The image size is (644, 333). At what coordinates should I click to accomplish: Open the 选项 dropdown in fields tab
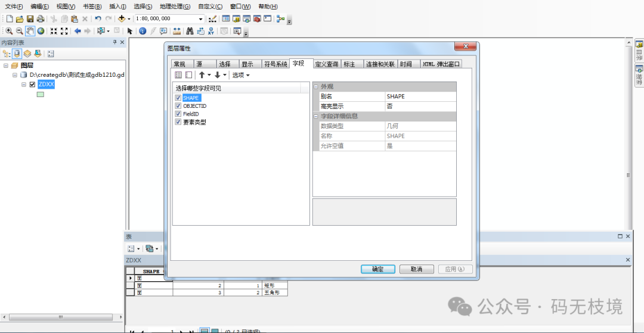point(241,75)
